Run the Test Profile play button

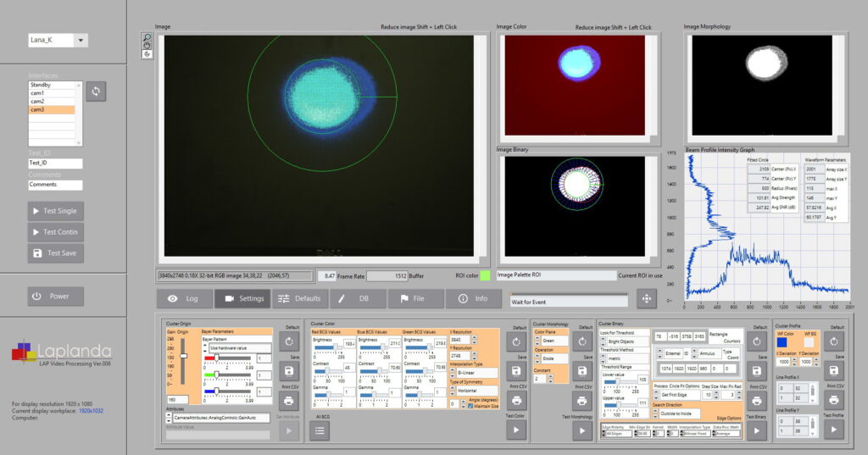coord(834,430)
